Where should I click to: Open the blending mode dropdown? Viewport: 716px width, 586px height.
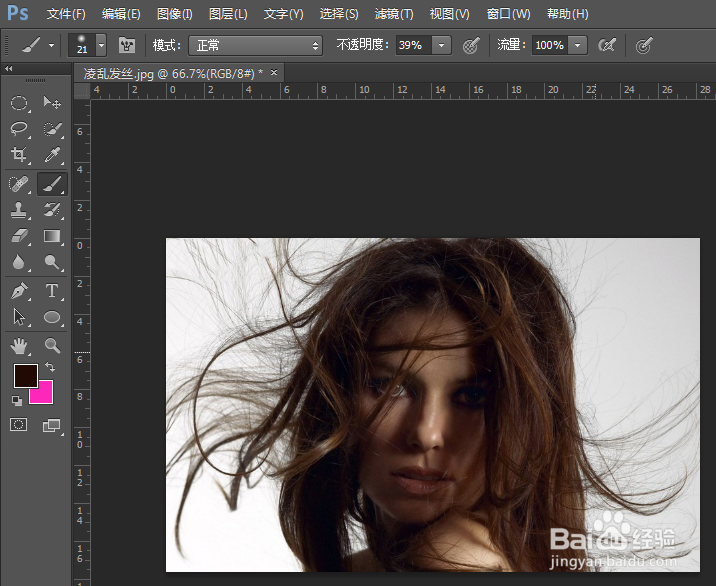click(255, 46)
